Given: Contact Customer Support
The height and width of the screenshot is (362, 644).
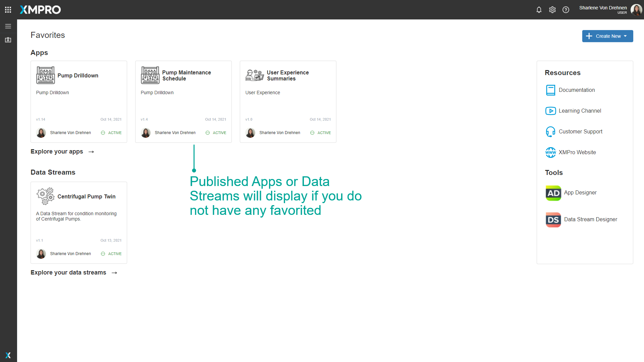Looking at the screenshot, I should click(581, 131).
